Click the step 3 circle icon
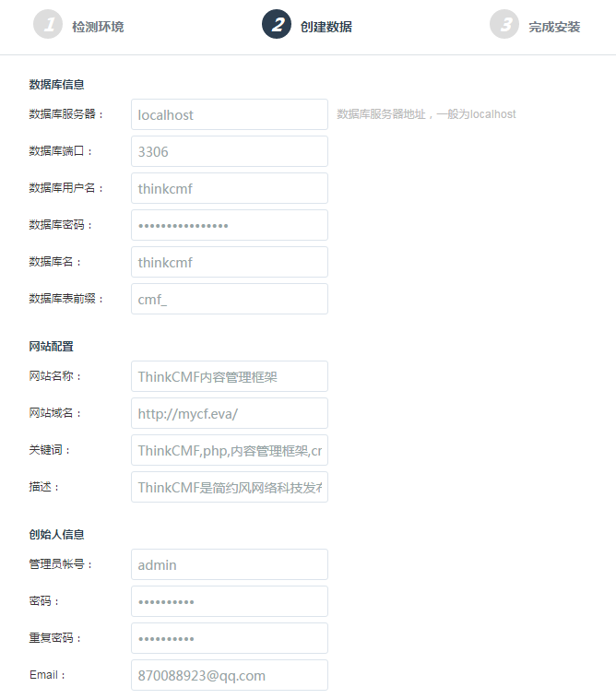Viewport: 616px width, 699px height. click(504, 24)
